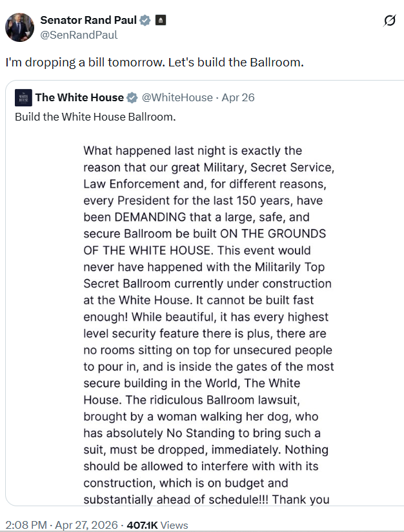Click Senator Rand Paul's blue verified badge
404x532 pixels.
145,21
